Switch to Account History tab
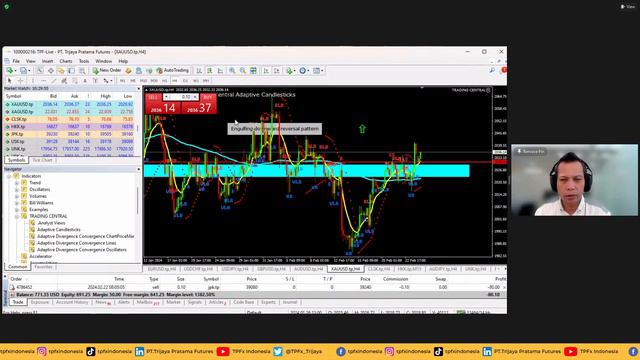The image size is (640, 360). coord(72,302)
